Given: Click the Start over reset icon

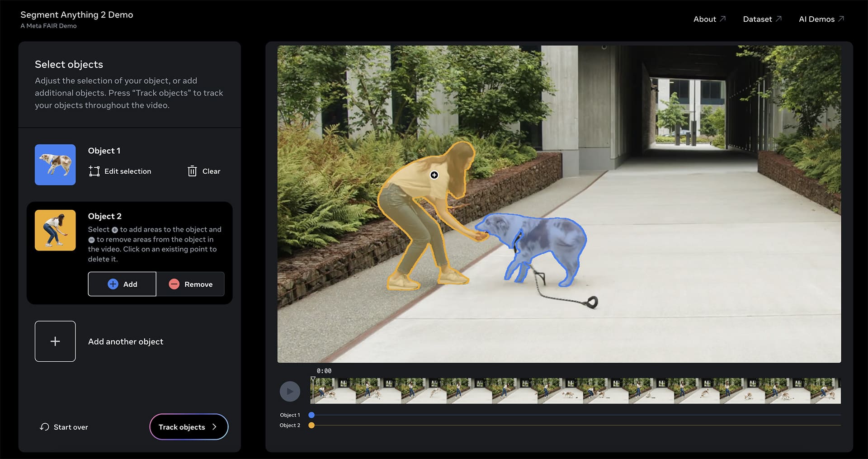Looking at the screenshot, I should (x=44, y=427).
